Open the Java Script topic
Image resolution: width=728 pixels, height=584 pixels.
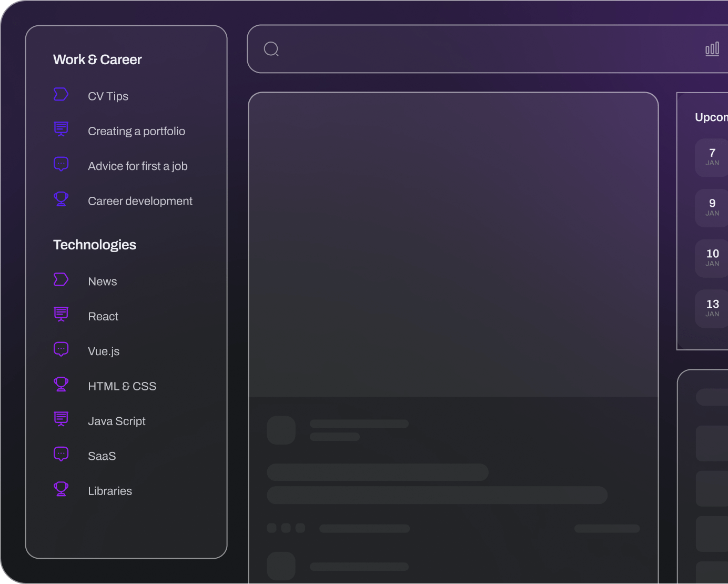tap(116, 421)
